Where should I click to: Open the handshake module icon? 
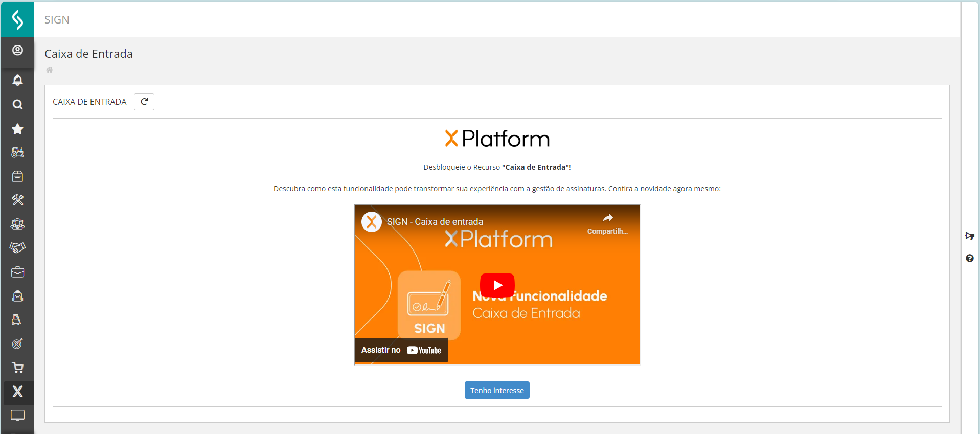click(x=17, y=248)
